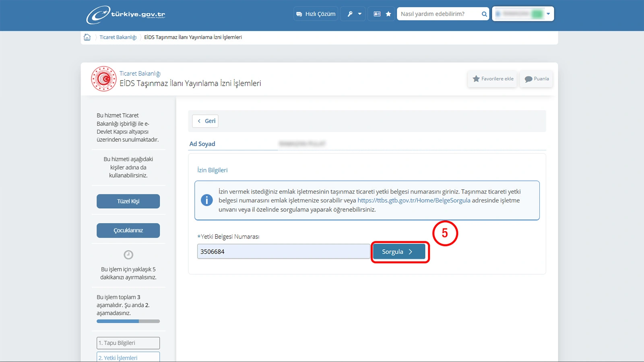Image resolution: width=644 pixels, height=362 pixels.
Task: Open the key icon login dropdown
Action: coord(353,14)
